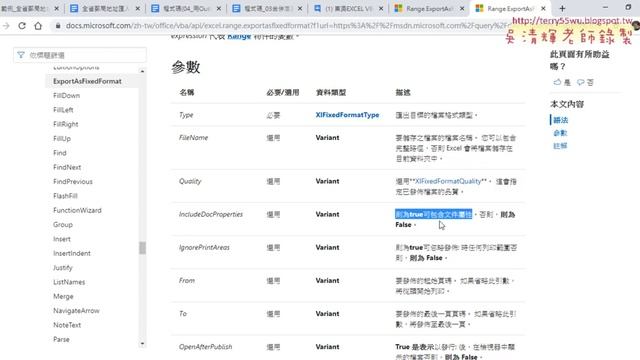Click the sidebar scrollbar thumb

pyautogui.click(x=142, y=248)
